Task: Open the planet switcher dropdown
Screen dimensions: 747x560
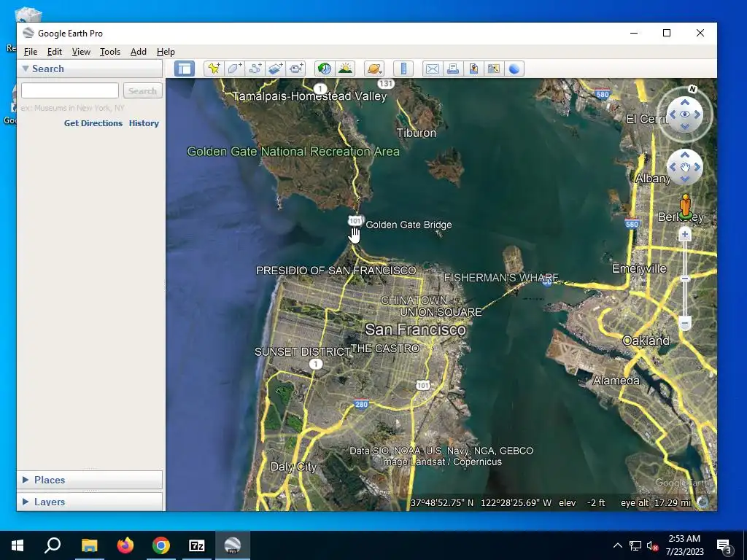Action: 374,69
